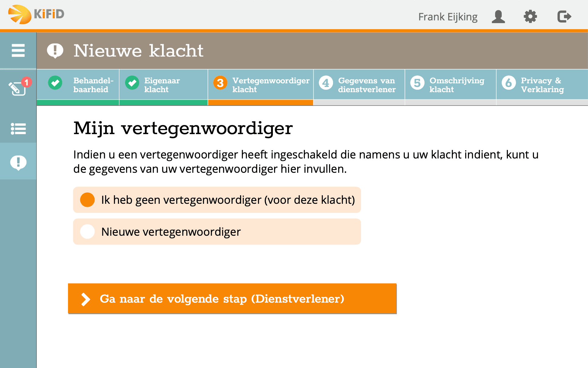Click the orange progress bar under step 3
Screen dimensions: 588x368
point(260,103)
